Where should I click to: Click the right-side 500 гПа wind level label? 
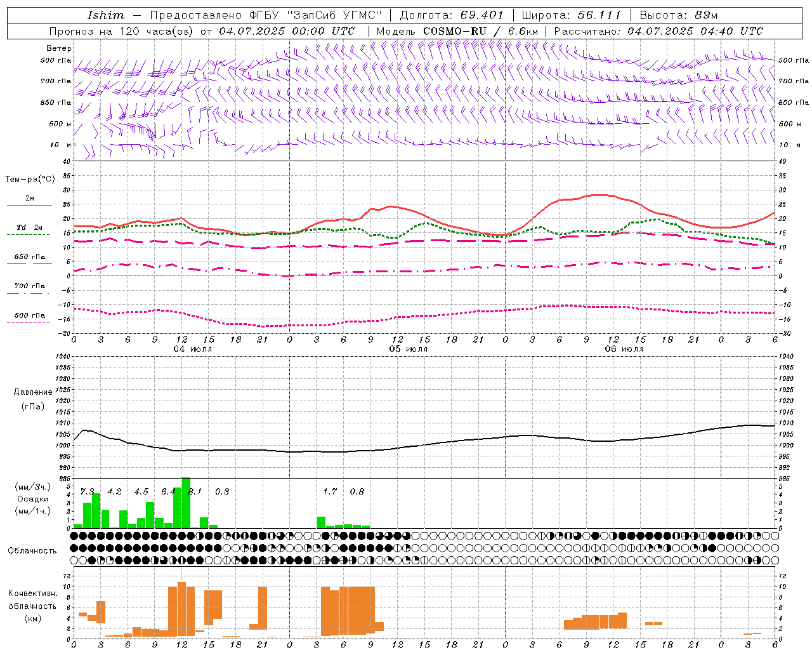pos(794,60)
